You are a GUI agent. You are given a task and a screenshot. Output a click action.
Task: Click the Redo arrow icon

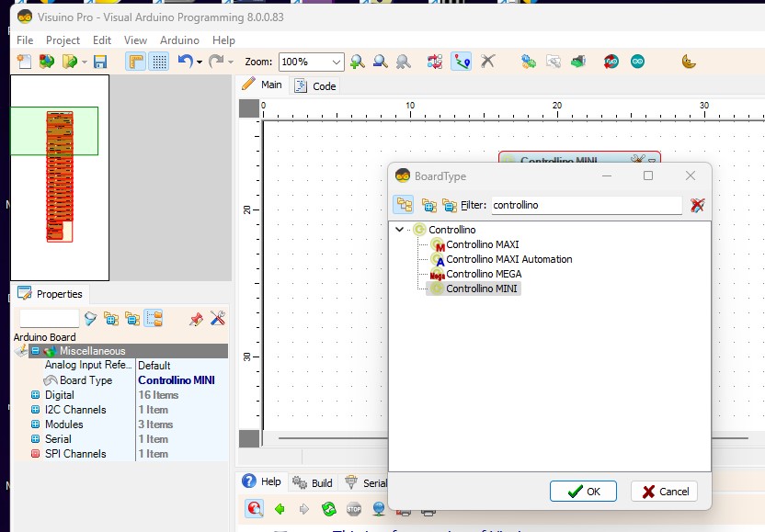(216, 62)
